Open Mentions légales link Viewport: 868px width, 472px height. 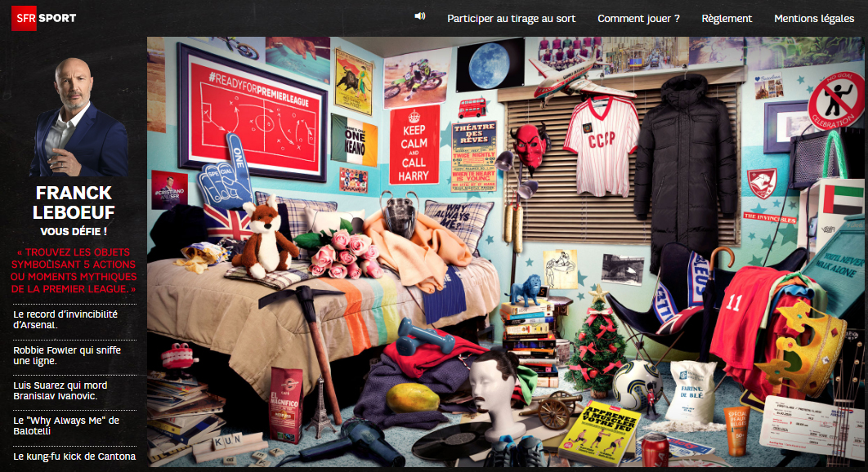pos(814,18)
